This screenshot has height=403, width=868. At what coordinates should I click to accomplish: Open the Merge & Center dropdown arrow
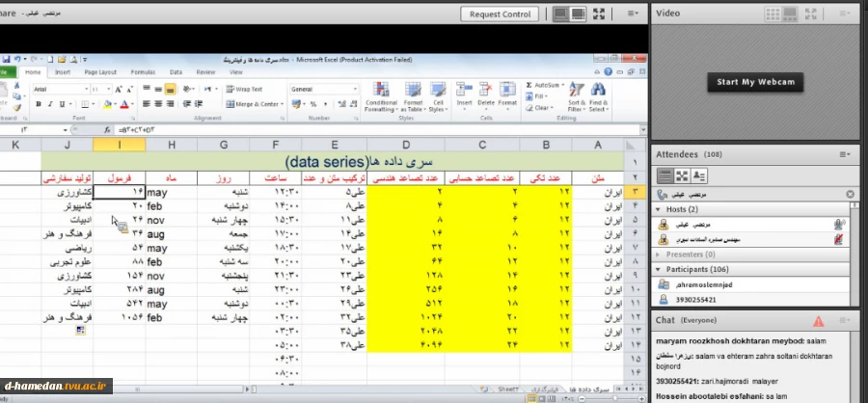[x=282, y=104]
